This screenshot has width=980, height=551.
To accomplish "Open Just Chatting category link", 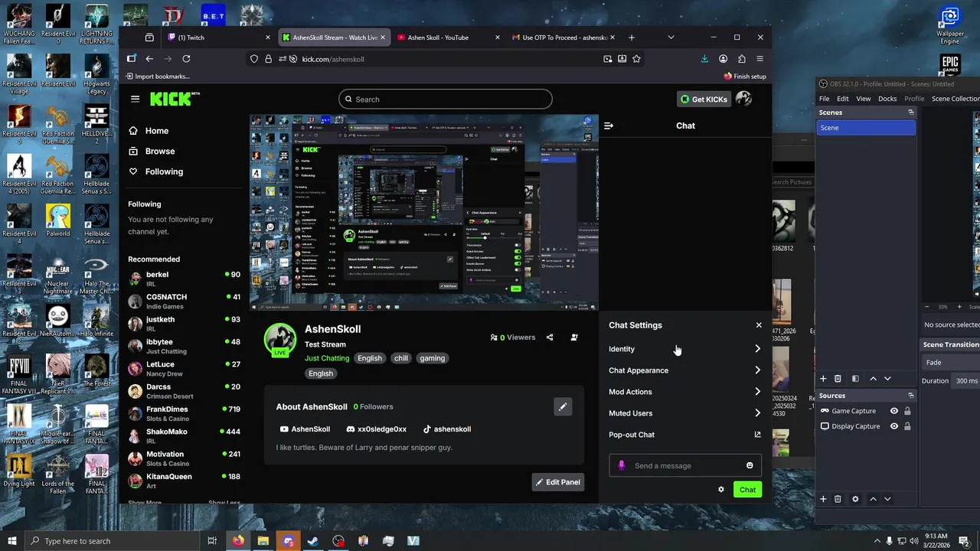I will tap(327, 358).
